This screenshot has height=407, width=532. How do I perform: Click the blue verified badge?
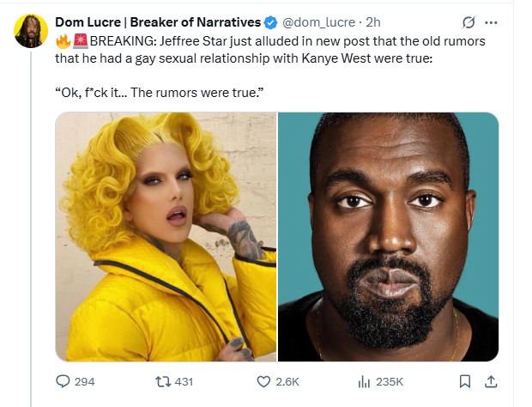[x=269, y=21]
